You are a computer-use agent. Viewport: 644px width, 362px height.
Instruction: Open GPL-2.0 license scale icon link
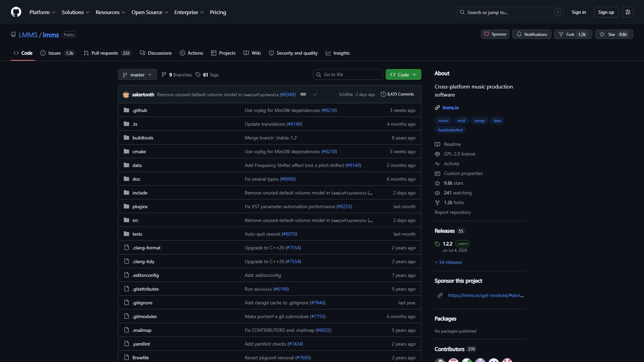click(x=455, y=154)
